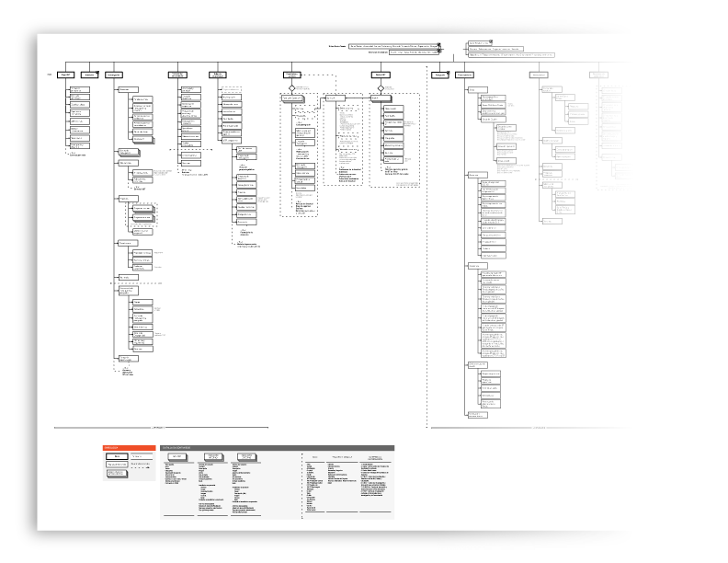Click the dark gray legend header bar
Screen dimensions: 728x563
click(276, 446)
